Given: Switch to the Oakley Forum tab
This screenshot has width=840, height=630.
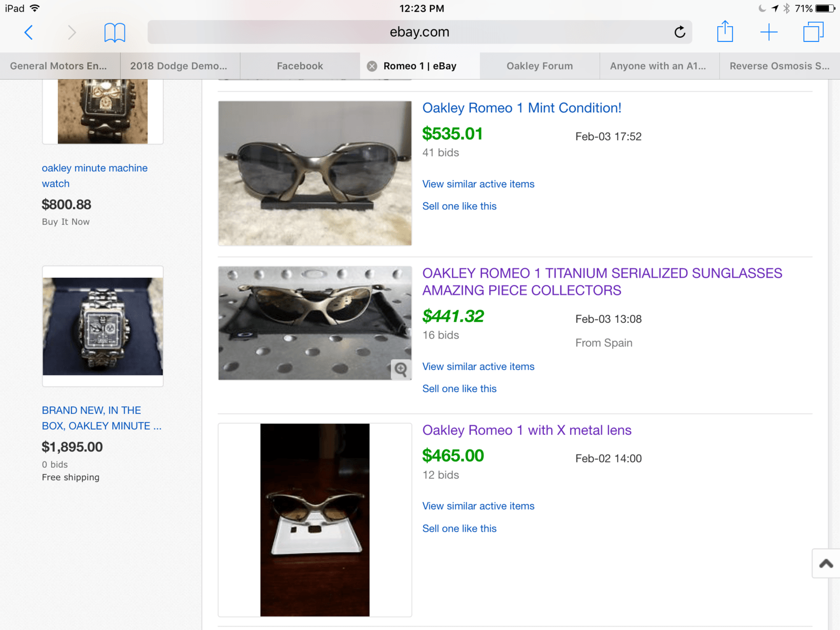Looking at the screenshot, I should pyautogui.click(x=539, y=66).
